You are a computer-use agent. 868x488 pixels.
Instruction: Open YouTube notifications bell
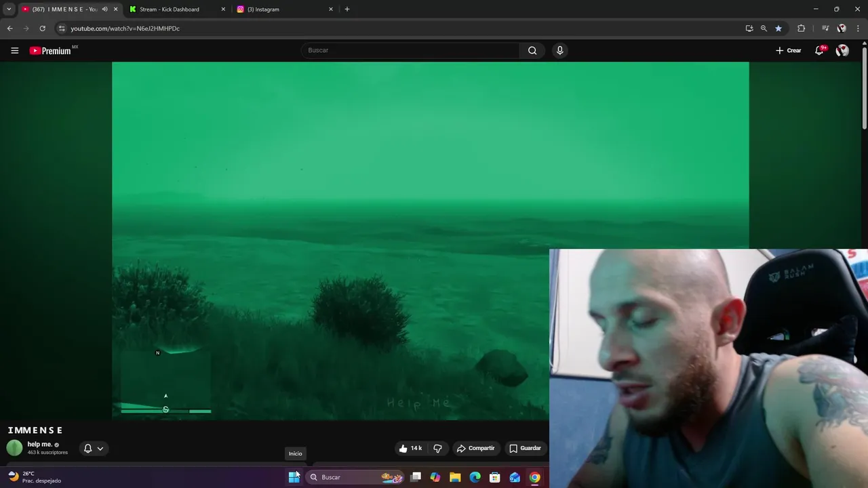(819, 50)
